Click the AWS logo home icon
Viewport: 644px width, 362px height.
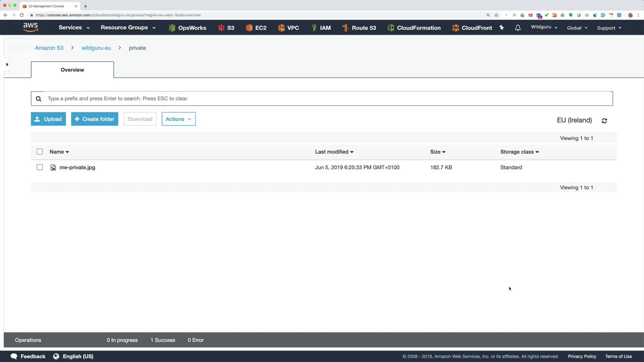click(31, 27)
